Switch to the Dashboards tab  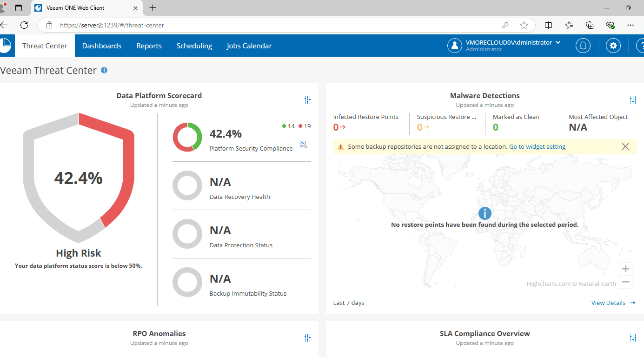[102, 46]
